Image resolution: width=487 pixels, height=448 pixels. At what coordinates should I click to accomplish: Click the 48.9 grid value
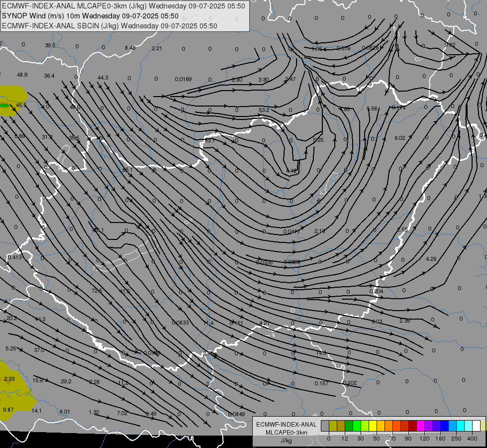(x=22, y=75)
